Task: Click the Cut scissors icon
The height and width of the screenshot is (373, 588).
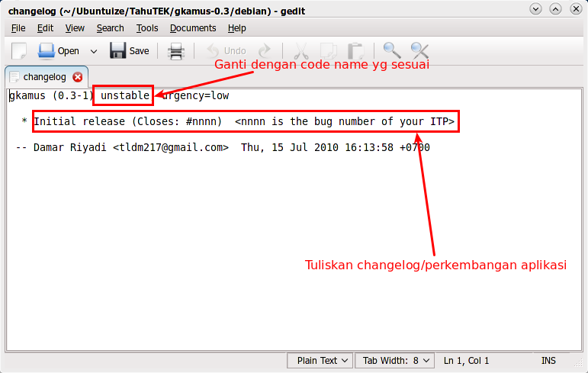Action: pyautogui.click(x=300, y=51)
